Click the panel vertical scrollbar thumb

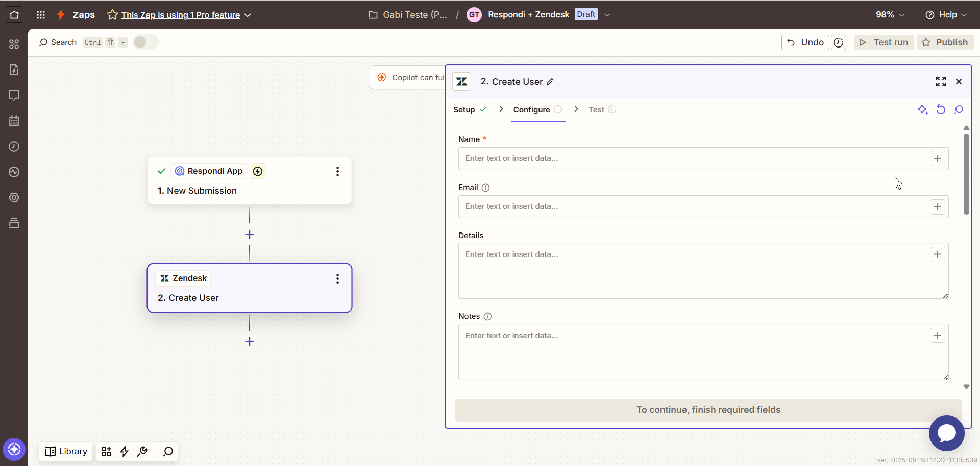[x=966, y=174]
